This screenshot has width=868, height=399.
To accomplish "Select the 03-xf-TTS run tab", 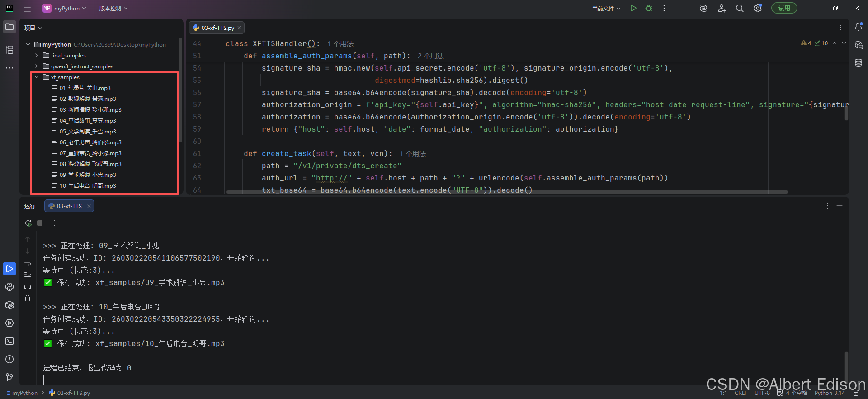I will [x=69, y=206].
